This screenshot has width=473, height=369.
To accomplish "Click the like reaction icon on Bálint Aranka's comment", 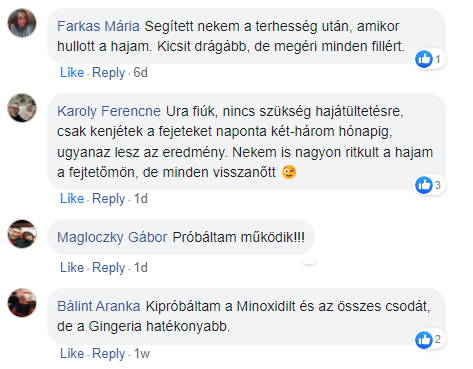I will [424, 340].
